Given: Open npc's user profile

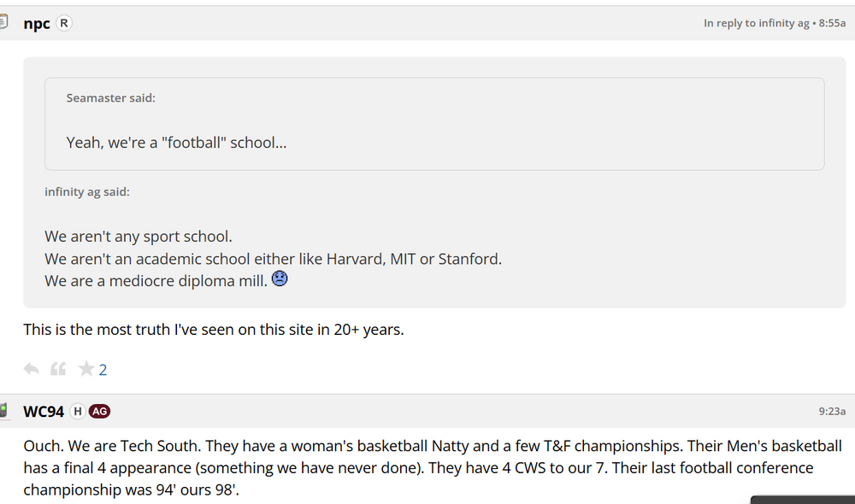Looking at the screenshot, I should [37, 24].
